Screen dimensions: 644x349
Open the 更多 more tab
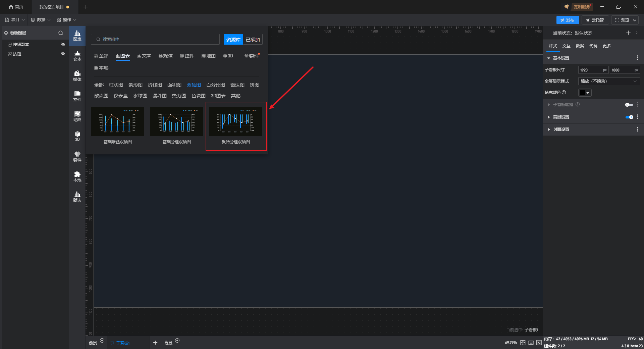pyautogui.click(x=606, y=46)
